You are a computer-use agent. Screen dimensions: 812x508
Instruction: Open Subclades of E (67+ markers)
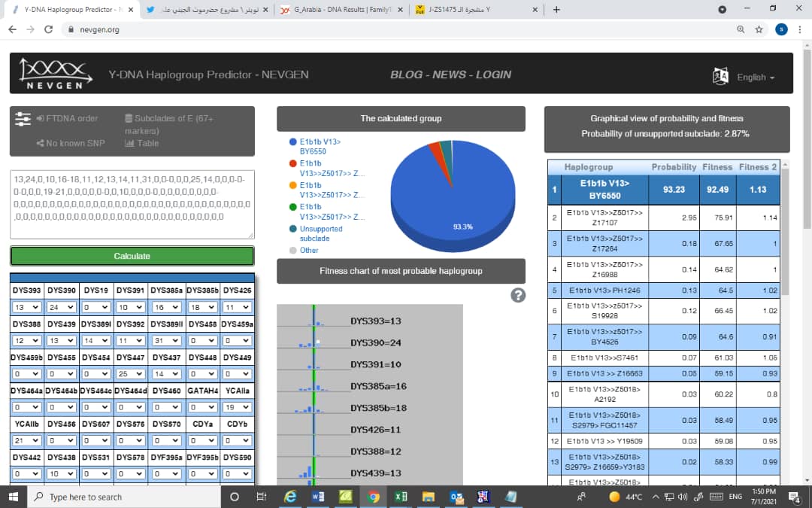tap(169, 124)
